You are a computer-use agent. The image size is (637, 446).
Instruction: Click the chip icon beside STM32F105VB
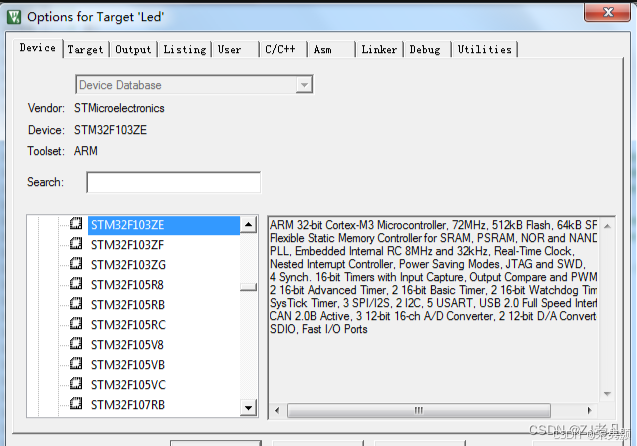pos(76,364)
